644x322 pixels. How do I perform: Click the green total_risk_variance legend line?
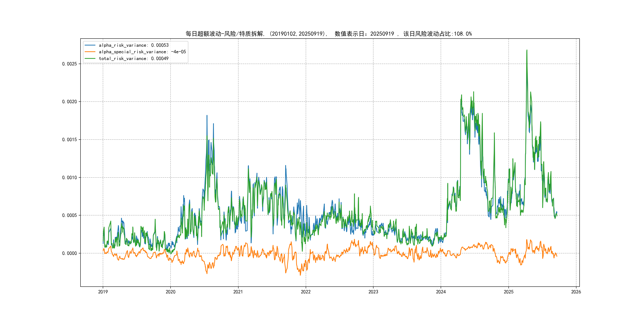[x=90, y=58]
